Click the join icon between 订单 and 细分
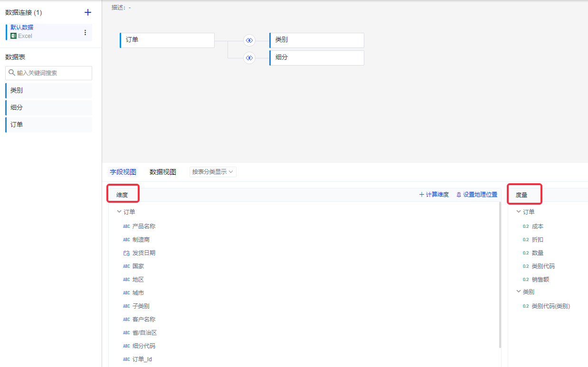The height and width of the screenshot is (367, 588). [x=249, y=58]
